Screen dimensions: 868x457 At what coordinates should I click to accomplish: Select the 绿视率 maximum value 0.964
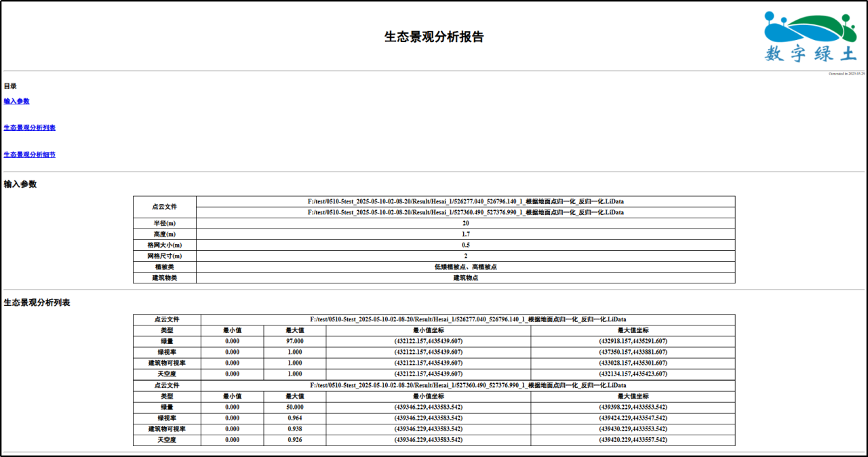point(294,418)
